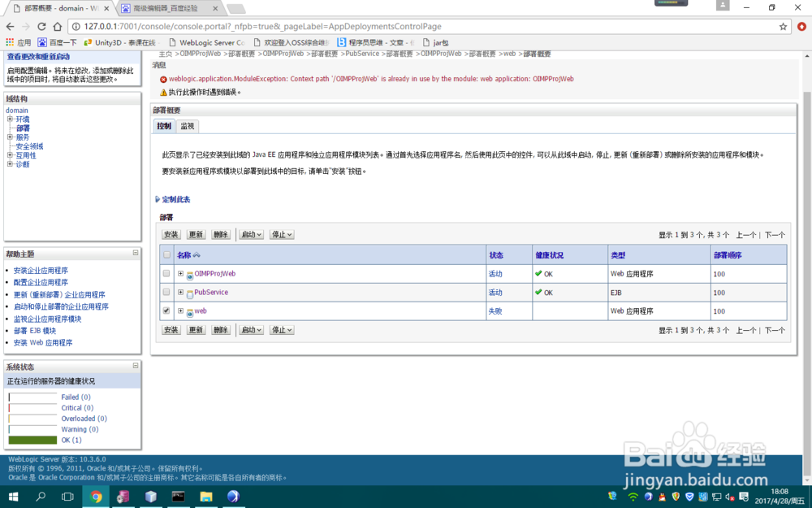Click the top 删除 button
The width and height of the screenshot is (812, 508).
(x=221, y=235)
